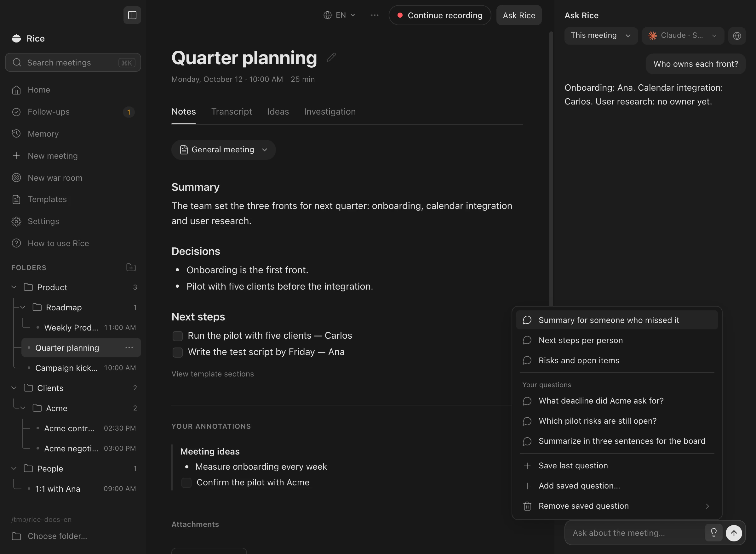The image size is (756, 554).
Task: Click the Rice bowl logo
Action: point(16,39)
